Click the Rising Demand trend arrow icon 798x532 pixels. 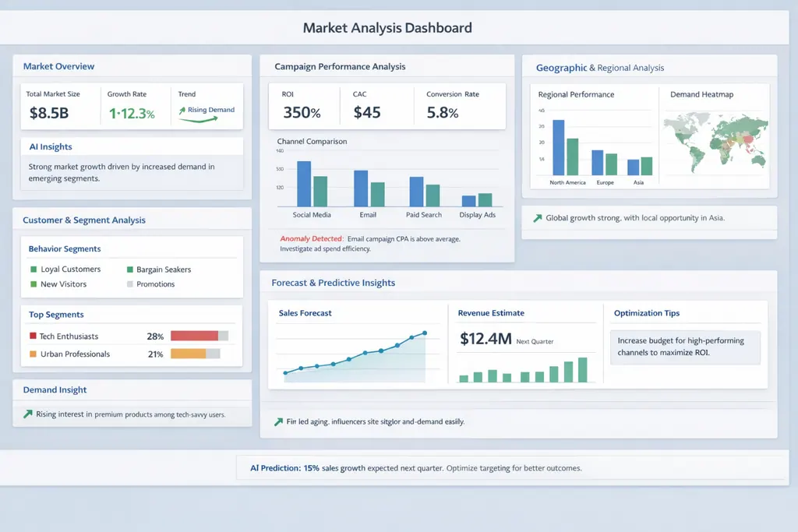click(x=182, y=111)
